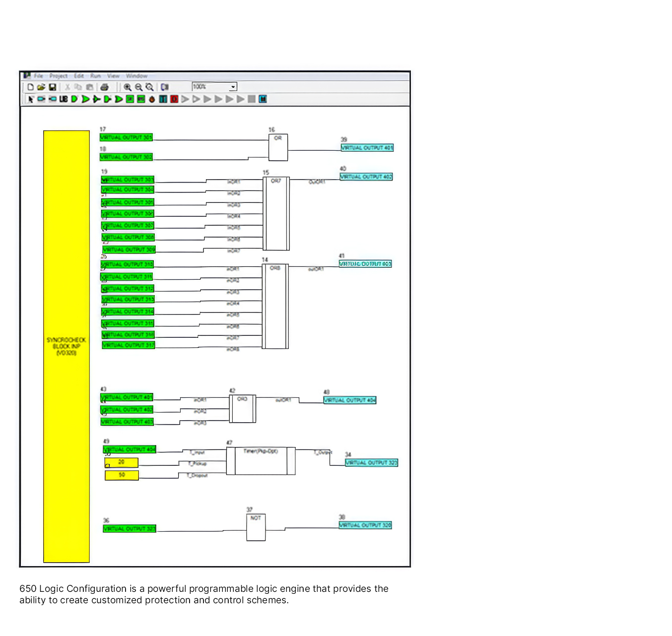Open the View menu

click(x=114, y=76)
